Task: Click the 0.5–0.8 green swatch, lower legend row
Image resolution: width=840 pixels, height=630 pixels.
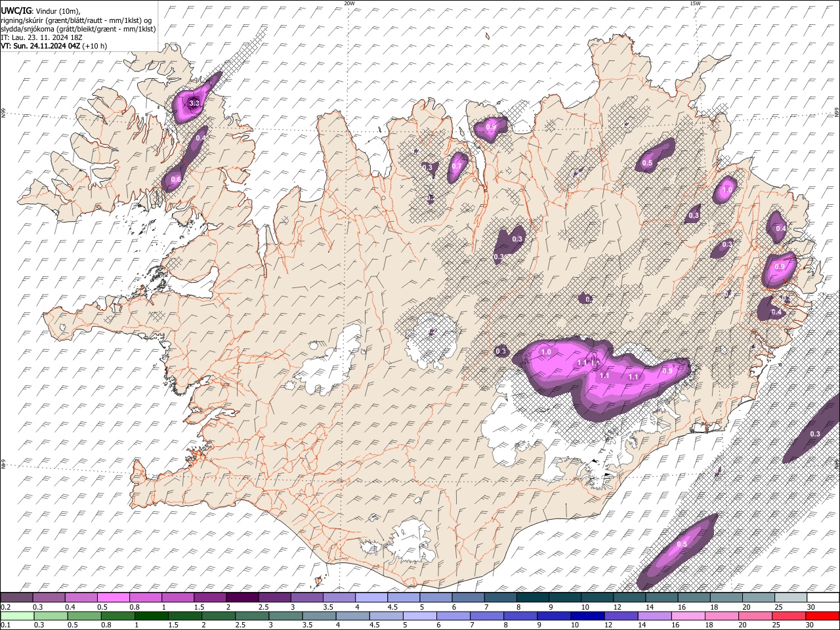Action: pos(84,616)
